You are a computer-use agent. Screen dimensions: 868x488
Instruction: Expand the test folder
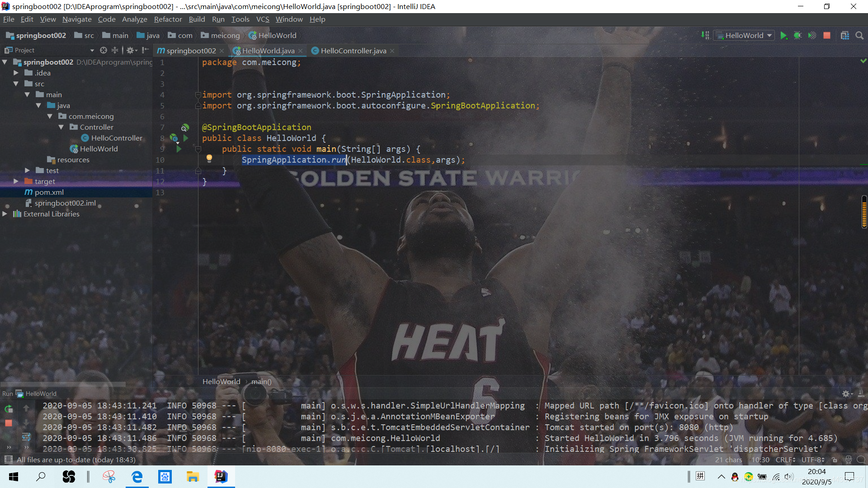28,170
